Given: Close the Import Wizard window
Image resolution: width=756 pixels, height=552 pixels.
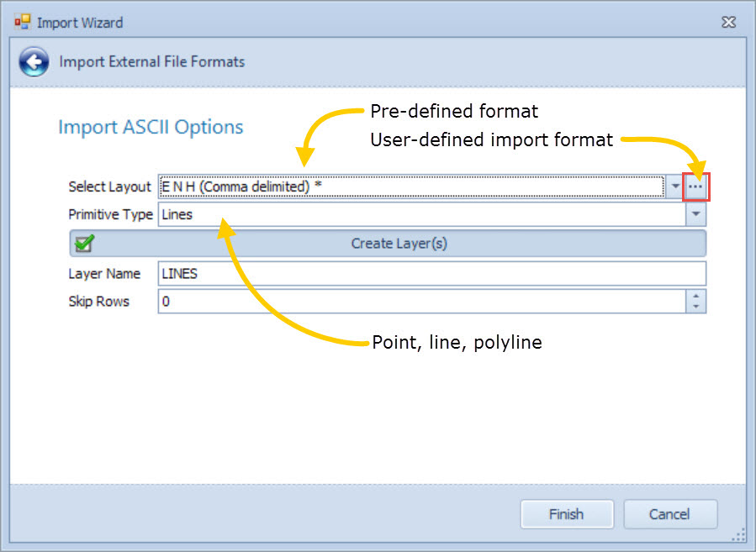Looking at the screenshot, I should [730, 21].
